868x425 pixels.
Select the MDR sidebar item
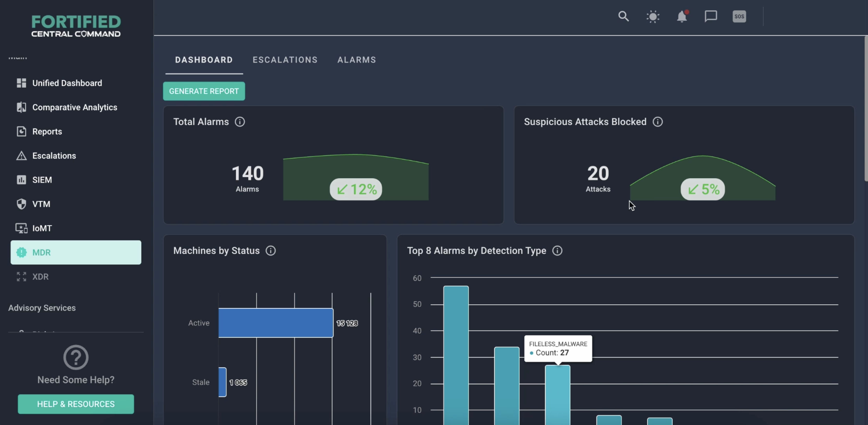(x=76, y=252)
